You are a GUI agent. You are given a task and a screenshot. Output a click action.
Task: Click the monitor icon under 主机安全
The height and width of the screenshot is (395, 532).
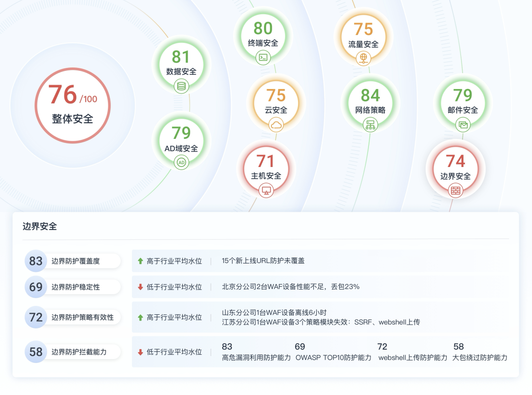click(266, 191)
